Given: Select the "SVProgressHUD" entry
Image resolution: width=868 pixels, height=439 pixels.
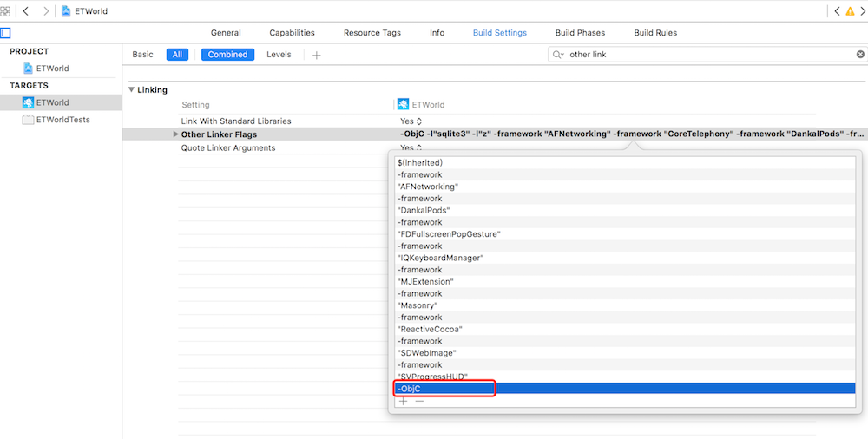Looking at the screenshot, I should (626, 377).
